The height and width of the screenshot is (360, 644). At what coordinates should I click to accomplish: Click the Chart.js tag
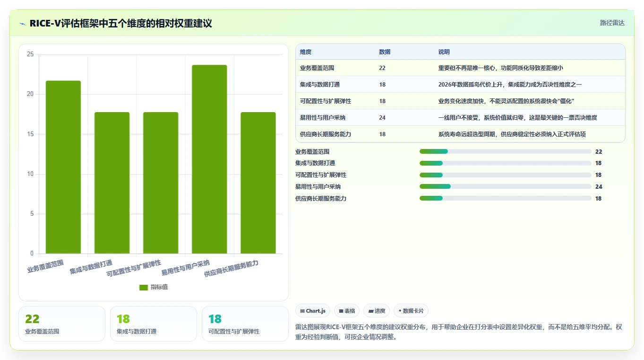coord(313,311)
